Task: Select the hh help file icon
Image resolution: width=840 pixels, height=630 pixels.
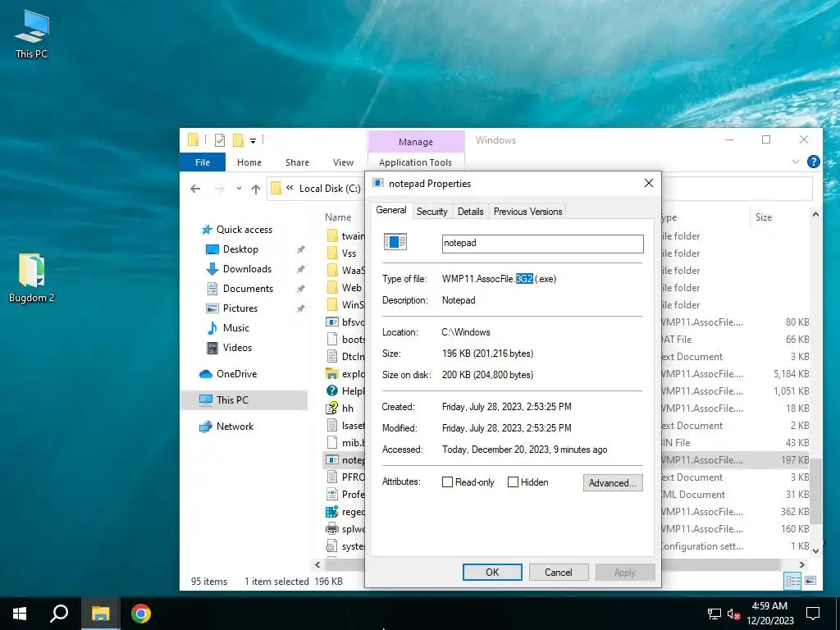Action: [332, 409]
